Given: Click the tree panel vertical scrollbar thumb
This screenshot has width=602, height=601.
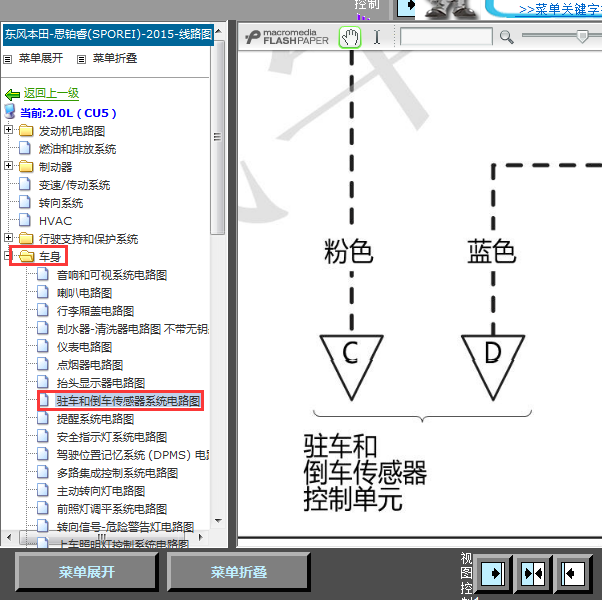Looking at the screenshot, I should (x=218, y=137).
